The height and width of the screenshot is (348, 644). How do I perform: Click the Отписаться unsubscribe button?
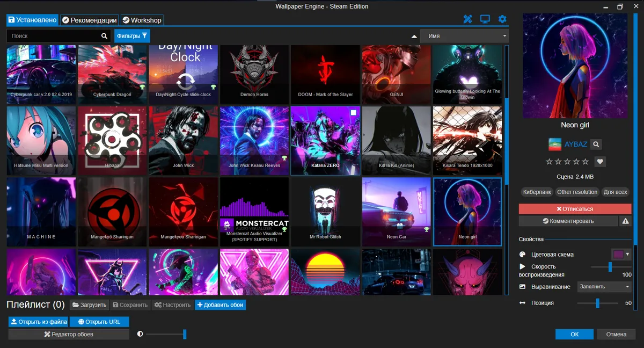click(x=575, y=209)
